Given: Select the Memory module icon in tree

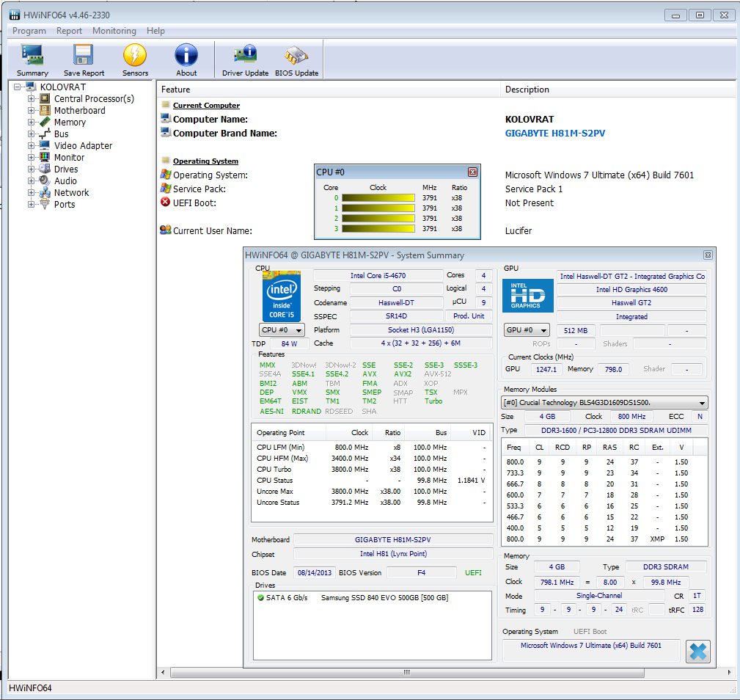Looking at the screenshot, I should click(45, 123).
